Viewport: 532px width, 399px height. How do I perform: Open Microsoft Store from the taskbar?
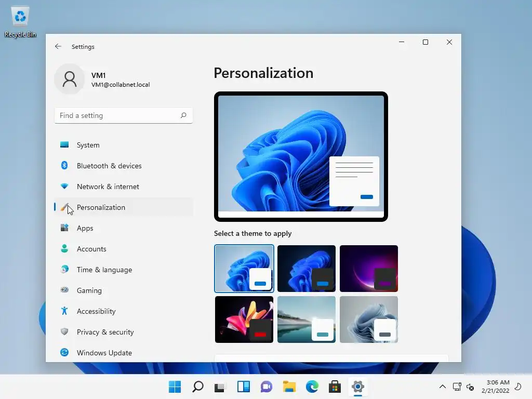(x=335, y=387)
